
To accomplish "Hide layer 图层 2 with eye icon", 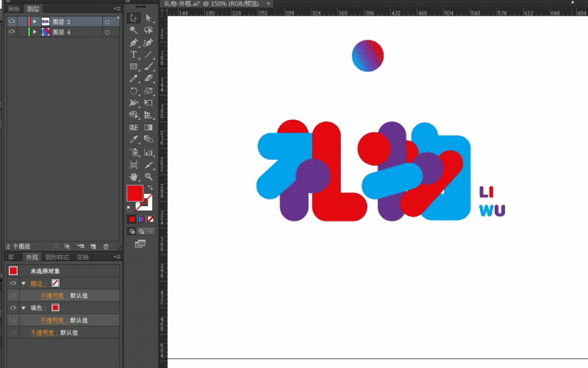I will (x=11, y=22).
